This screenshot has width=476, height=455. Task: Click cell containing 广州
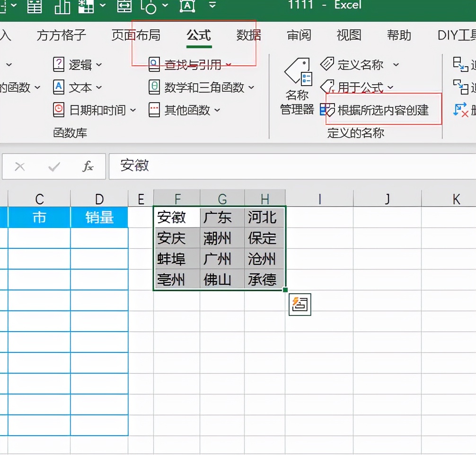coord(222,259)
